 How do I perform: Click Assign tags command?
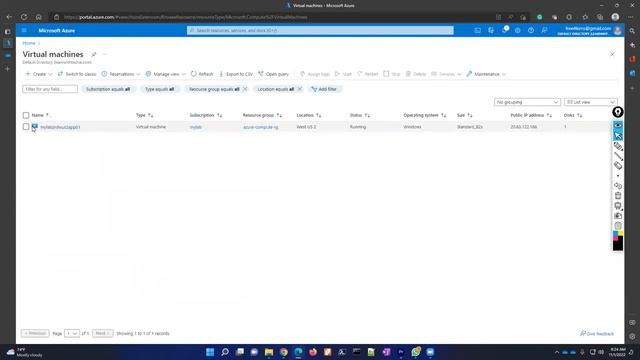coord(315,74)
